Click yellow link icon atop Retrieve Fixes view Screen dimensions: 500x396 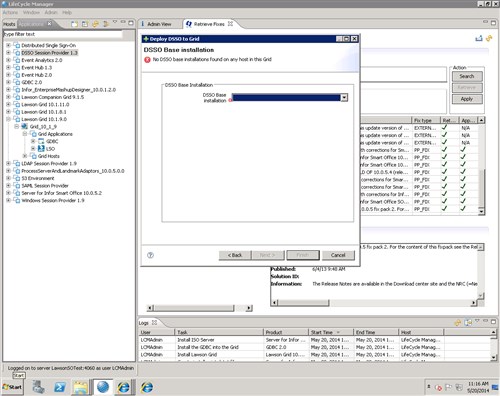pyautogui.click(x=489, y=38)
